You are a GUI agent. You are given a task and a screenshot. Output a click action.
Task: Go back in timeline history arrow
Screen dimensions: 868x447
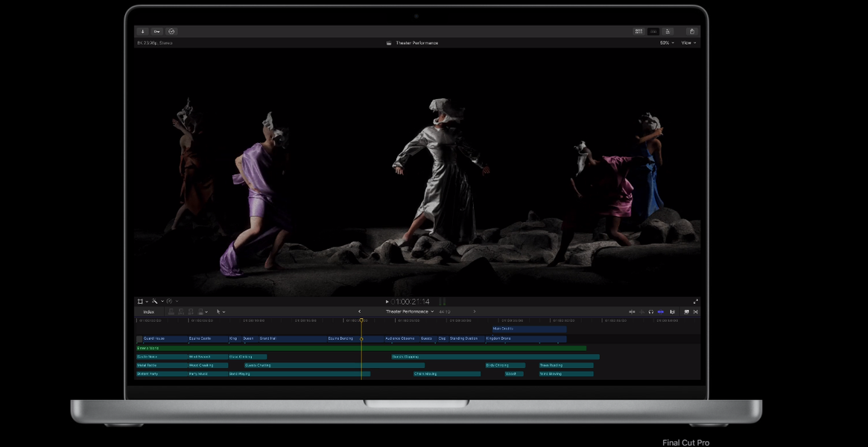[x=360, y=311]
